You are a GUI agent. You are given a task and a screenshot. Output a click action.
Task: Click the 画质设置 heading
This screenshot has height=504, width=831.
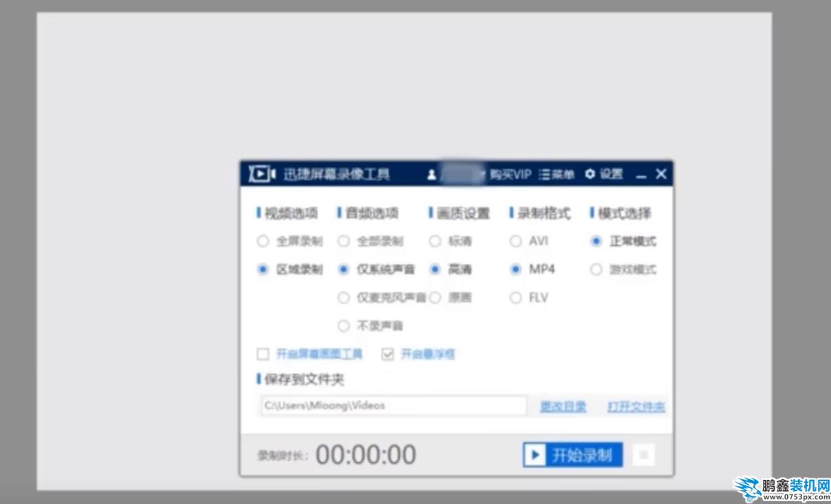coord(463,213)
